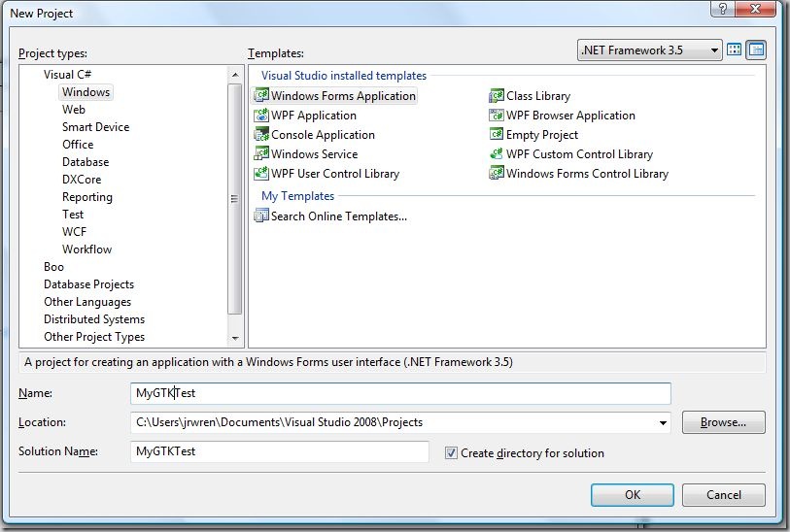Click Search Online Templates... text
The image size is (790, 532).
click(338, 216)
